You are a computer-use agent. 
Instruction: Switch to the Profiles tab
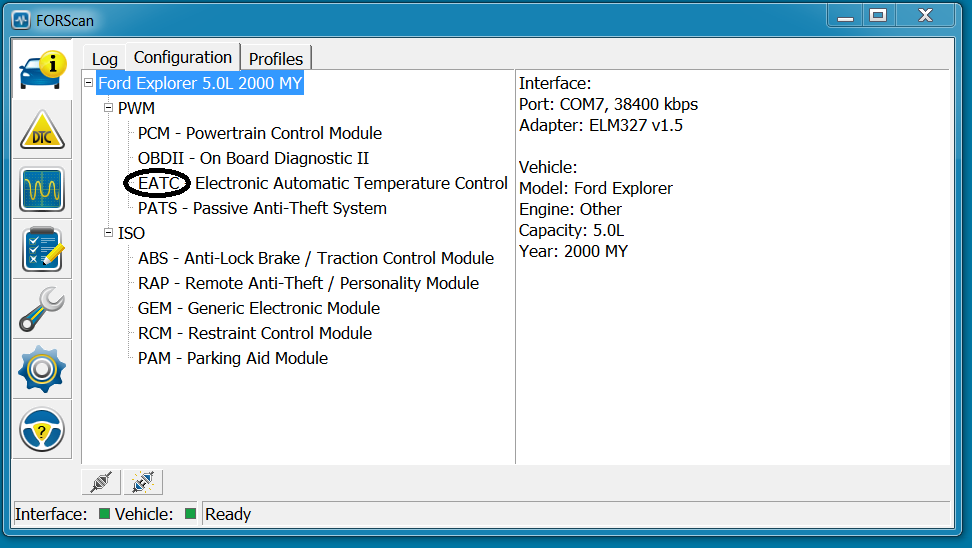tap(276, 59)
